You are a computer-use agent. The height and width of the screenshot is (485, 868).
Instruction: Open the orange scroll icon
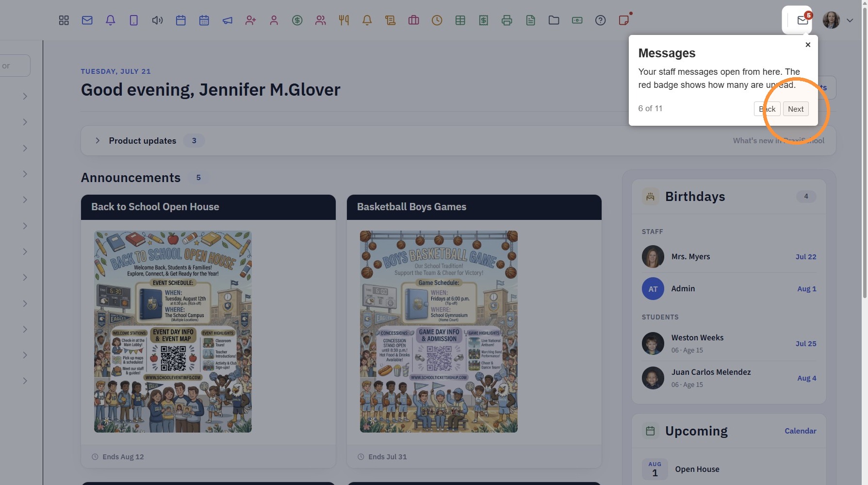(391, 20)
